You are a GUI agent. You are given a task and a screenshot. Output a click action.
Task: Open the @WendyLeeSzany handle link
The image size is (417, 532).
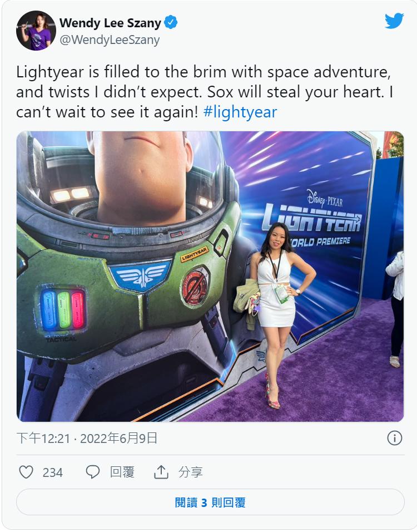110,40
